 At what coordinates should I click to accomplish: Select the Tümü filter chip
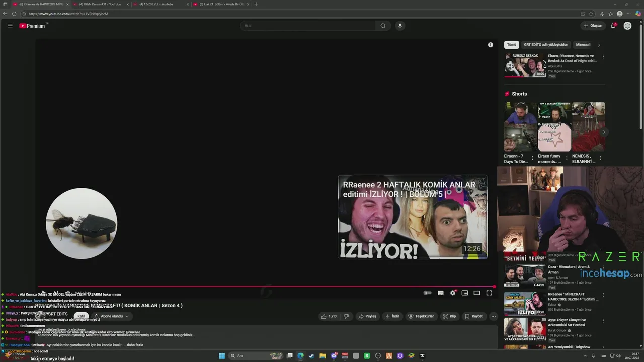click(511, 45)
